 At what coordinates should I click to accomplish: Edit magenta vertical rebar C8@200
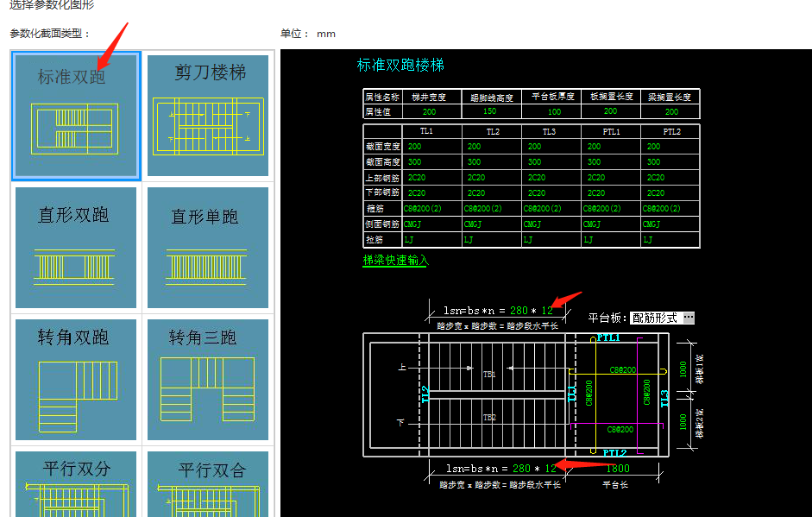647,392
